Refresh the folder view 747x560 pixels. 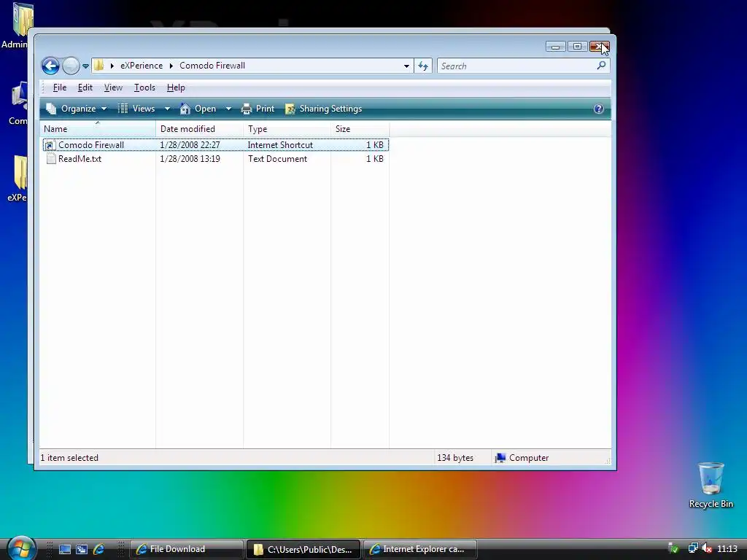423,66
